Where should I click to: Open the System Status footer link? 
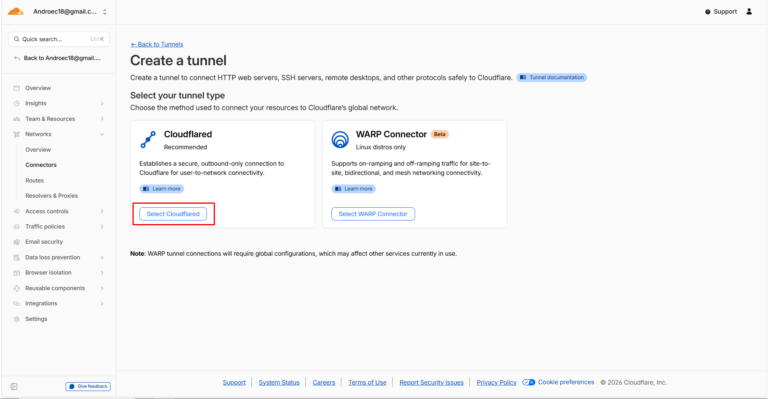(279, 382)
